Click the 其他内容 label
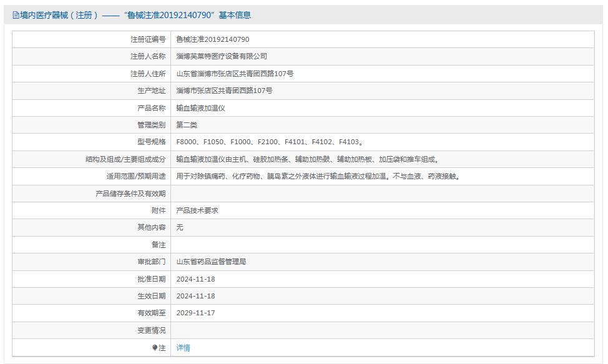 tap(151, 227)
